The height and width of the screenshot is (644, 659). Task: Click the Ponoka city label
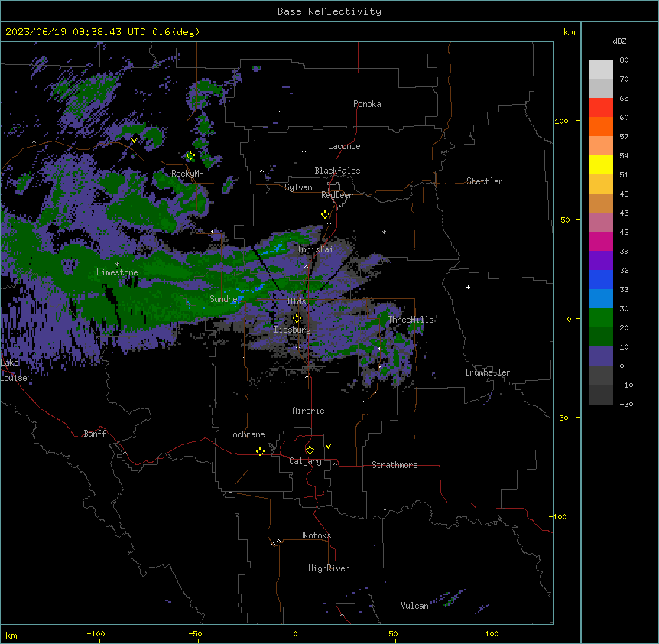367,104
